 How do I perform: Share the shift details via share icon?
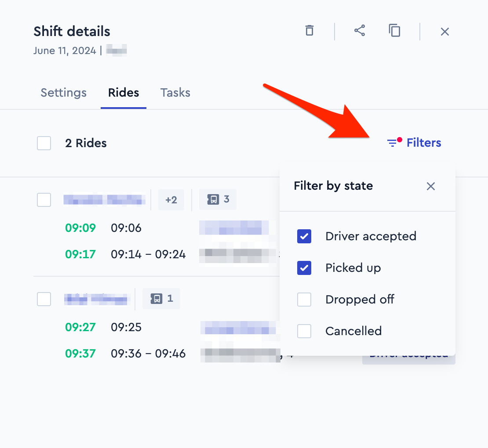click(x=360, y=31)
